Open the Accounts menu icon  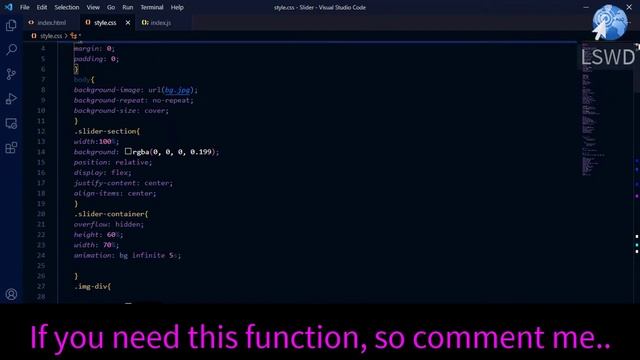11,294
